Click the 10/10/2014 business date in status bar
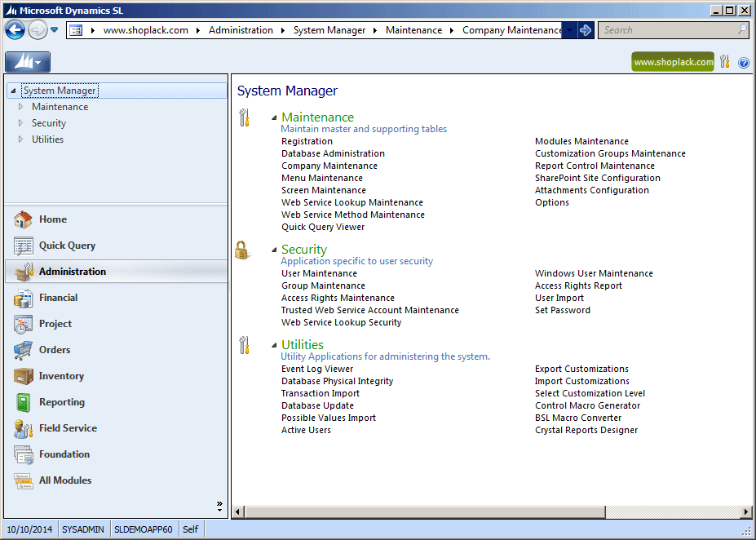 click(29, 529)
